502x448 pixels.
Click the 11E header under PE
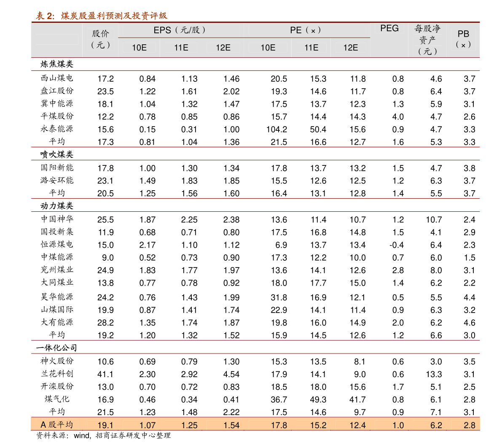pos(311,48)
